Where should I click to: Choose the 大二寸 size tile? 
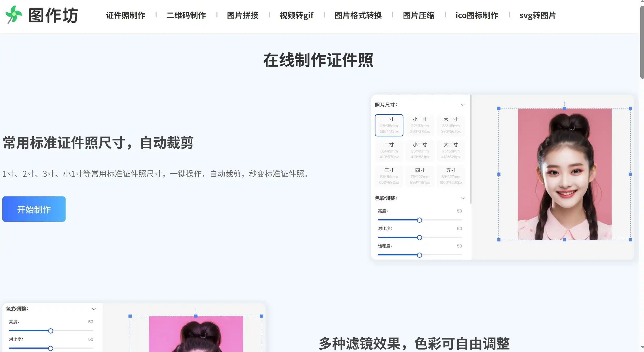tap(451, 151)
